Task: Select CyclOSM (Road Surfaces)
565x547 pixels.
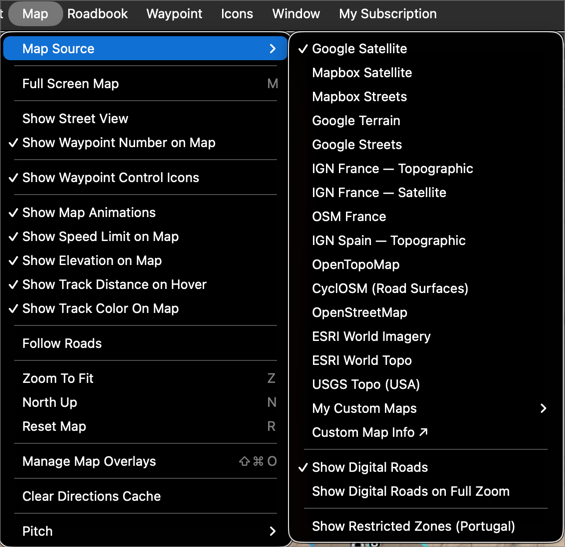Action: pos(426,288)
